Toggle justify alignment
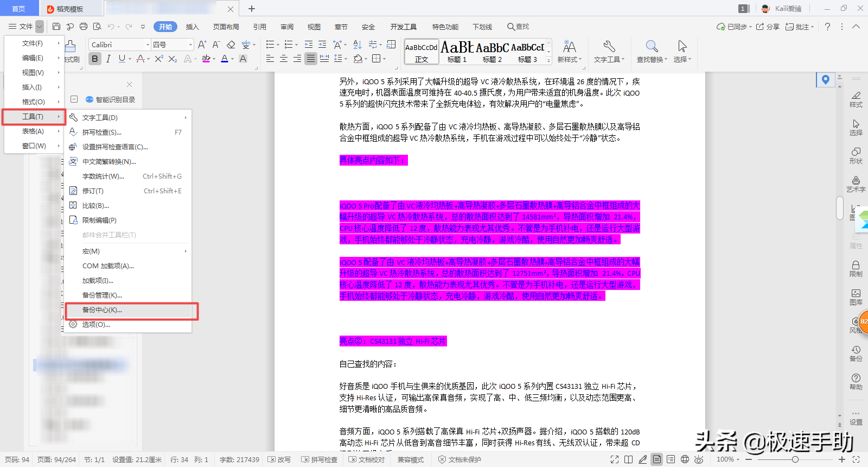 [311, 59]
